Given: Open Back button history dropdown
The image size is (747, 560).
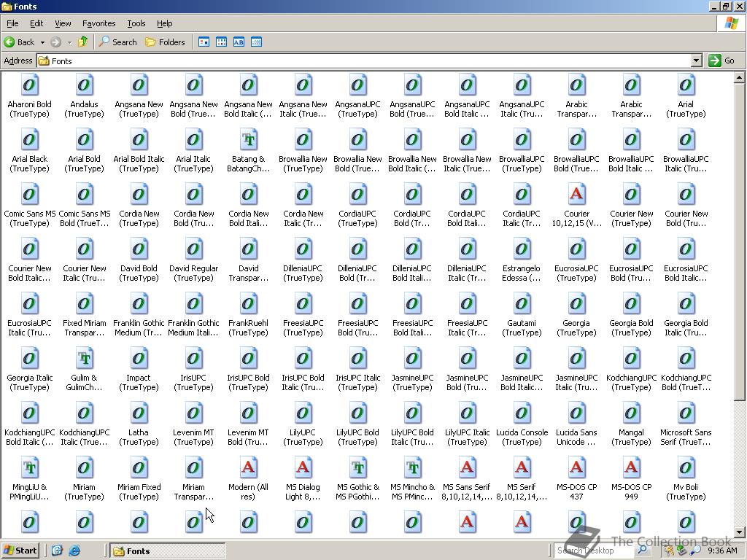Looking at the screenshot, I should (x=42, y=42).
